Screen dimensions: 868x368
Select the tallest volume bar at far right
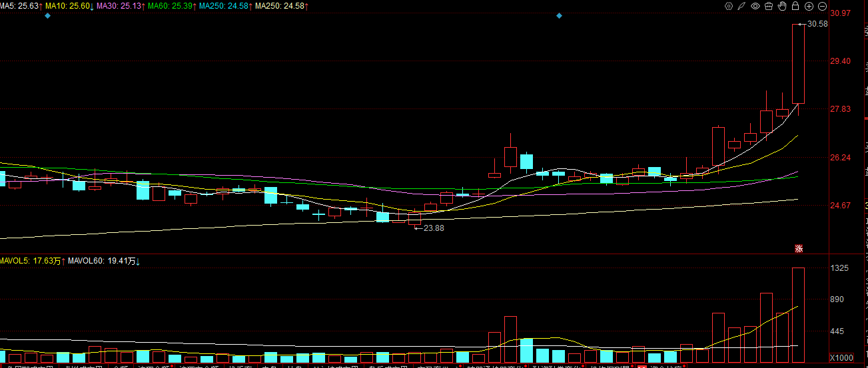point(798,315)
